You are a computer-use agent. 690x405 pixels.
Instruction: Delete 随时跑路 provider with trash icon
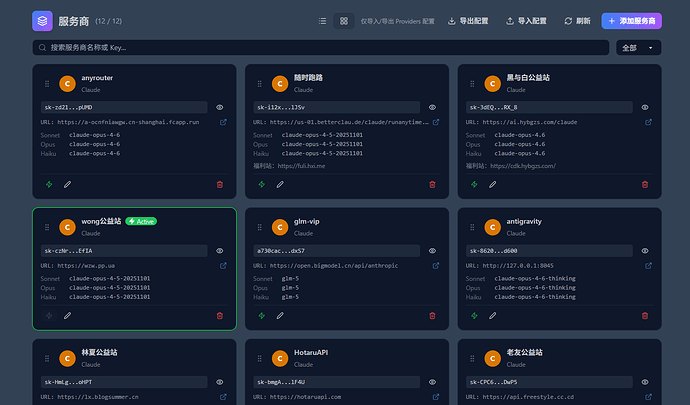pyautogui.click(x=432, y=184)
